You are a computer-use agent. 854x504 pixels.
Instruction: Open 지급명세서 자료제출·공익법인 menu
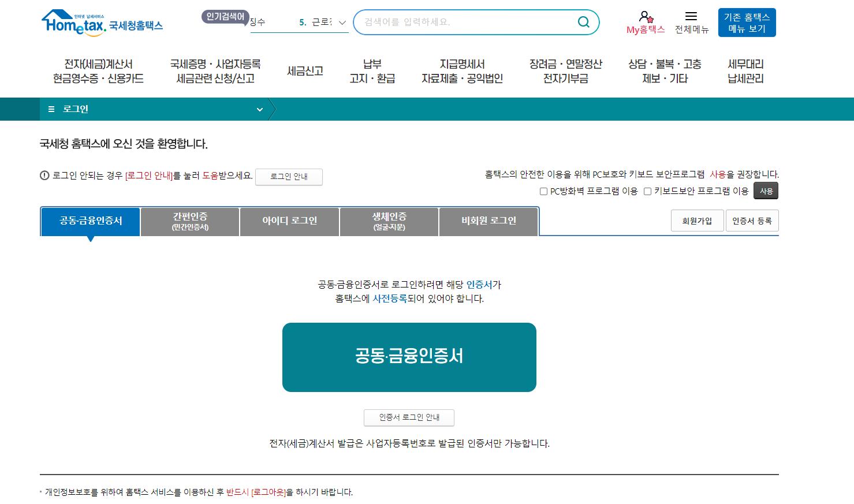point(462,71)
